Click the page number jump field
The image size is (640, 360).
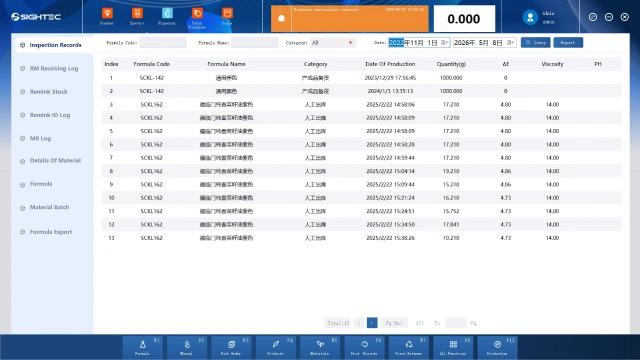(456, 323)
